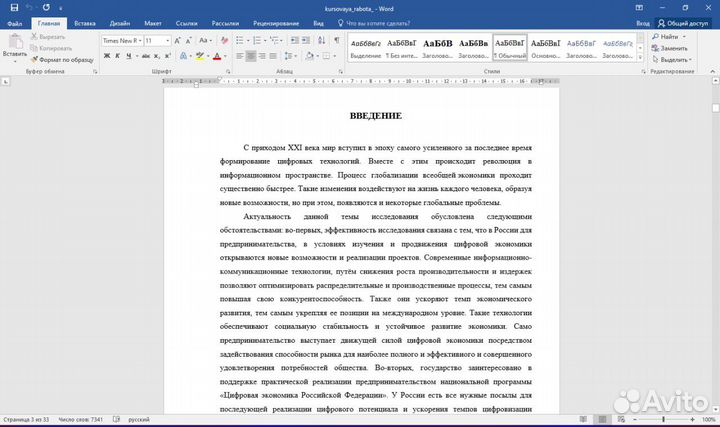
Task: Set justify paragraph alignment
Action: pyautogui.click(x=273, y=56)
